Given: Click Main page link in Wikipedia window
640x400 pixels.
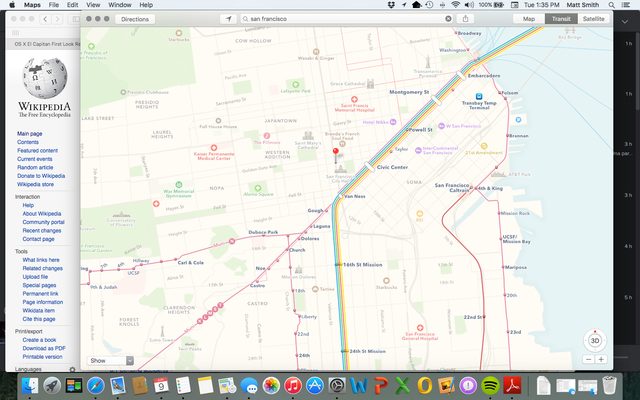Looking at the screenshot, I should click(29, 133).
